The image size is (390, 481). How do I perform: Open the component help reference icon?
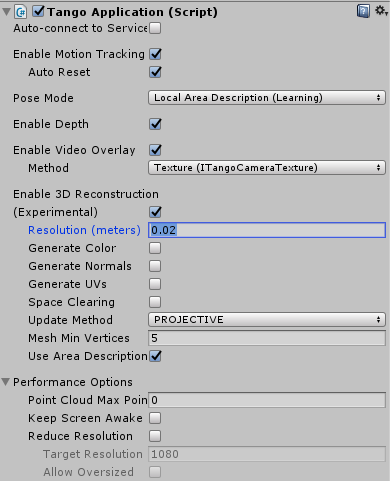point(363,11)
